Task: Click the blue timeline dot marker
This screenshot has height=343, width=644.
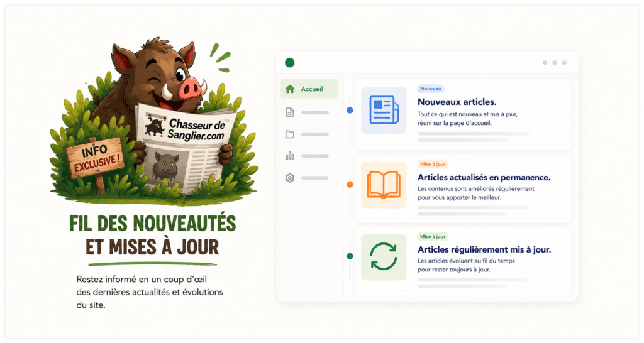Action: (x=350, y=111)
